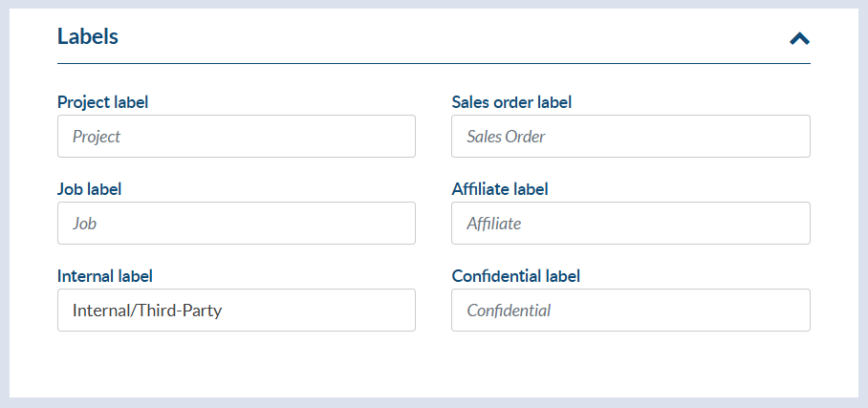Click the Labels section heading
This screenshot has height=408, width=868.
pos(88,37)
